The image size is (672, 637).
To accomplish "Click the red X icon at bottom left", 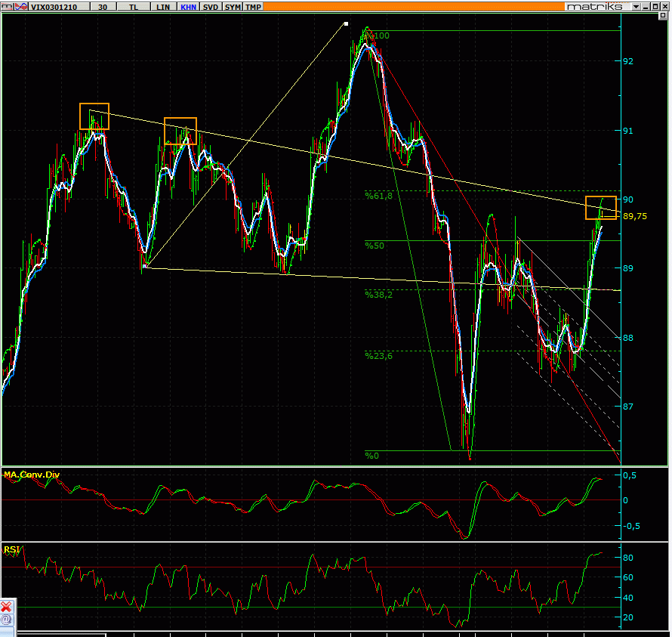I will (x=6, y=607).
